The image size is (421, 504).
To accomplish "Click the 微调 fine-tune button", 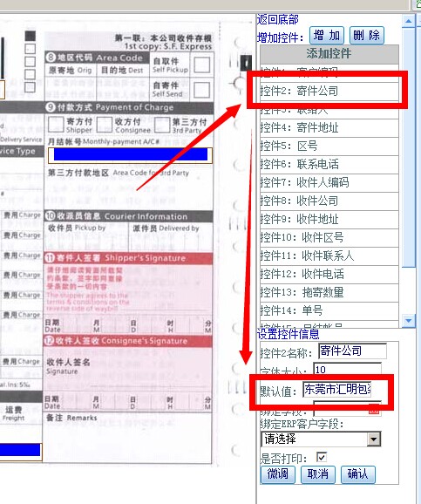I will click(x=278, y=474).
